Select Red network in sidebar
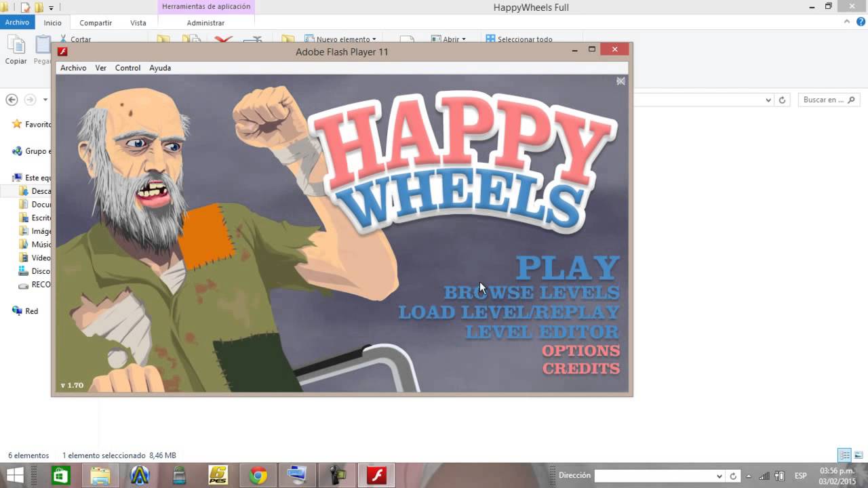This screenshot has height=488, width=868. point(26,311)
